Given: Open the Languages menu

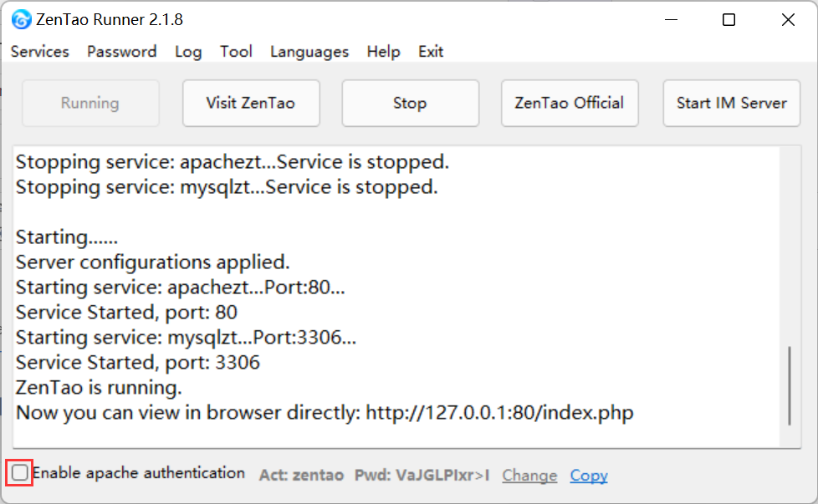Looking at the screenshot, I should click(309, 52).
